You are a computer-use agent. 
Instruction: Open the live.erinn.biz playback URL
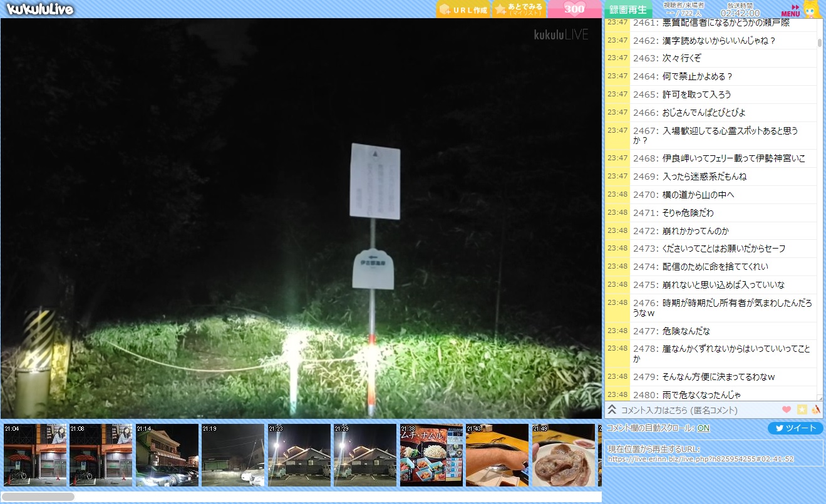[700, 458]
